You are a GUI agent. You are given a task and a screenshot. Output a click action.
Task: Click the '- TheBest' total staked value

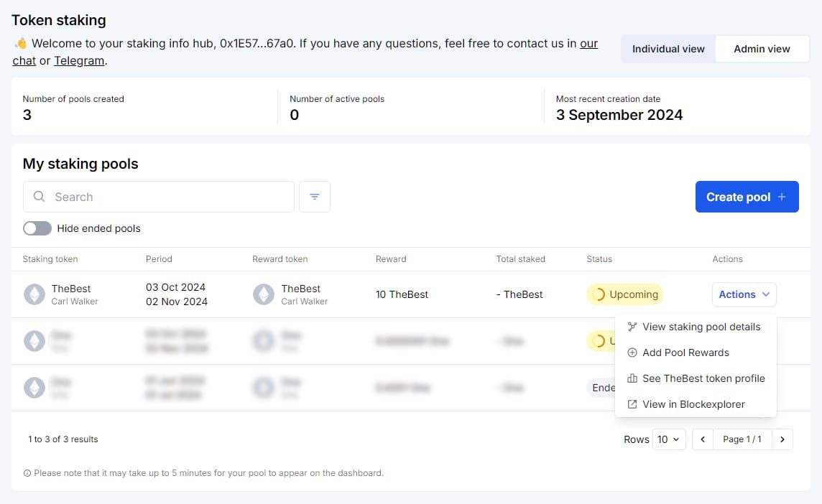(x=519, y=294)
